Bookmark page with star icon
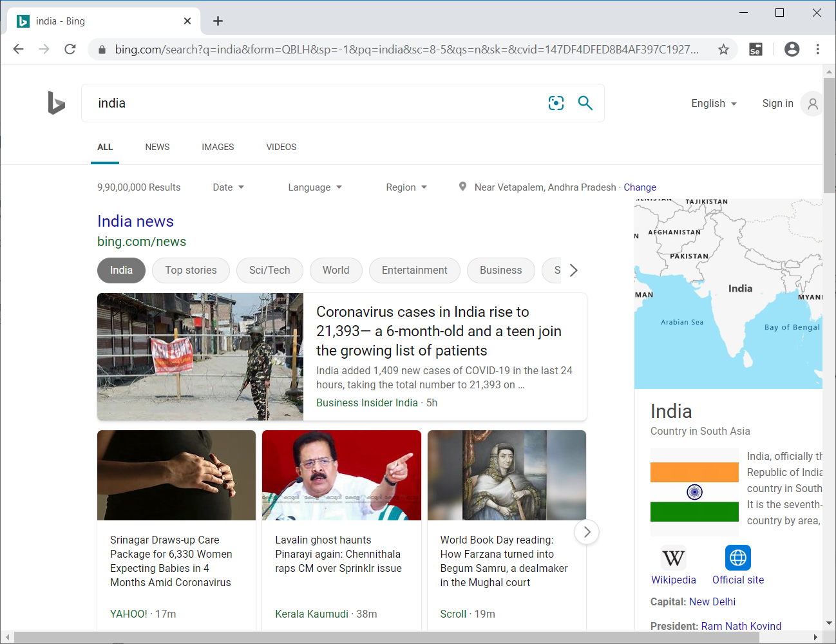 point(723,50)
